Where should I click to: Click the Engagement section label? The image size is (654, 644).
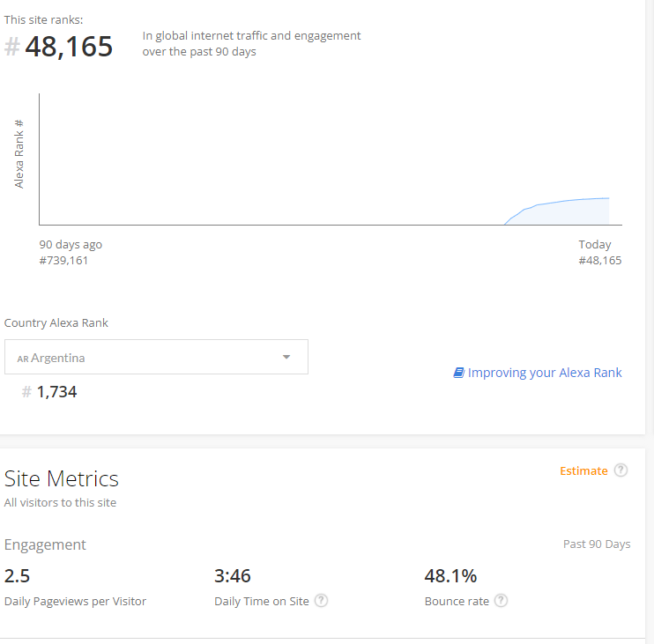coord(45,544)
